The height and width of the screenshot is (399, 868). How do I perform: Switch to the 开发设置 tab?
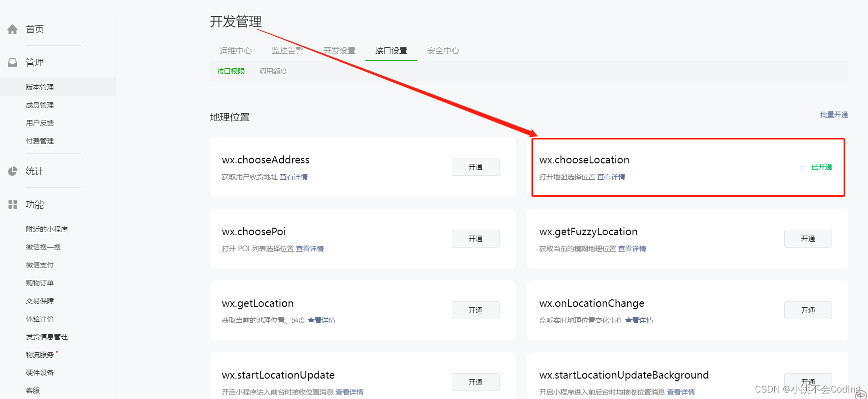click(x=340, y=51)
